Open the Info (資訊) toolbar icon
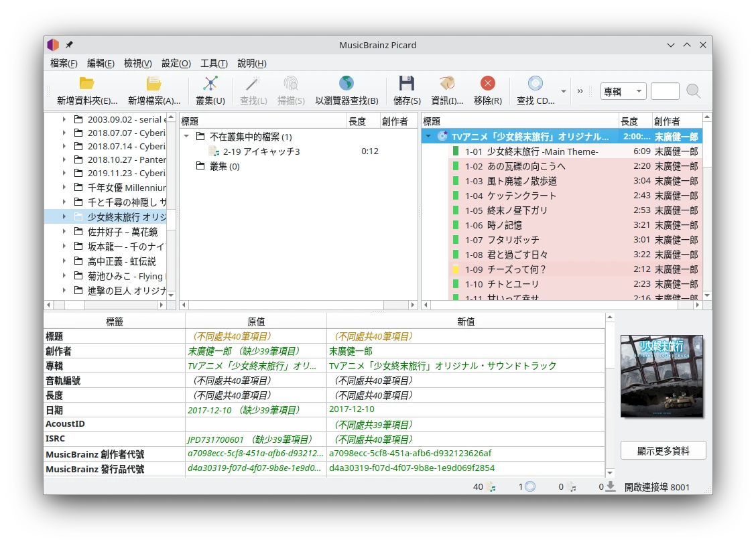756x546 pixels. (447, 84)
